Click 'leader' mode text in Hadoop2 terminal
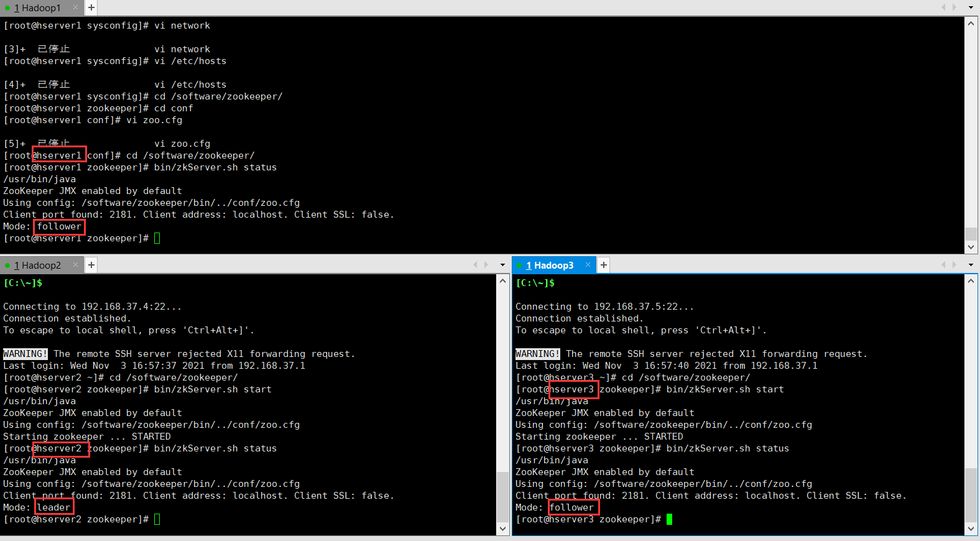This screenshot has width=980, height=541. click(53, 507)
